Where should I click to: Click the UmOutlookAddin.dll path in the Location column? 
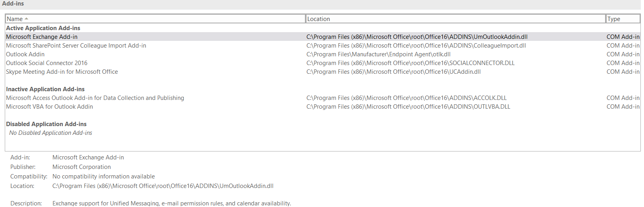(x=417, y=37)
